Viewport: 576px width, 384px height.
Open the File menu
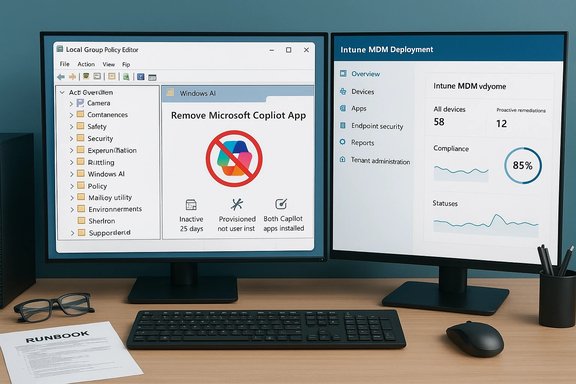pyautogui.click(x=65, y=64)
